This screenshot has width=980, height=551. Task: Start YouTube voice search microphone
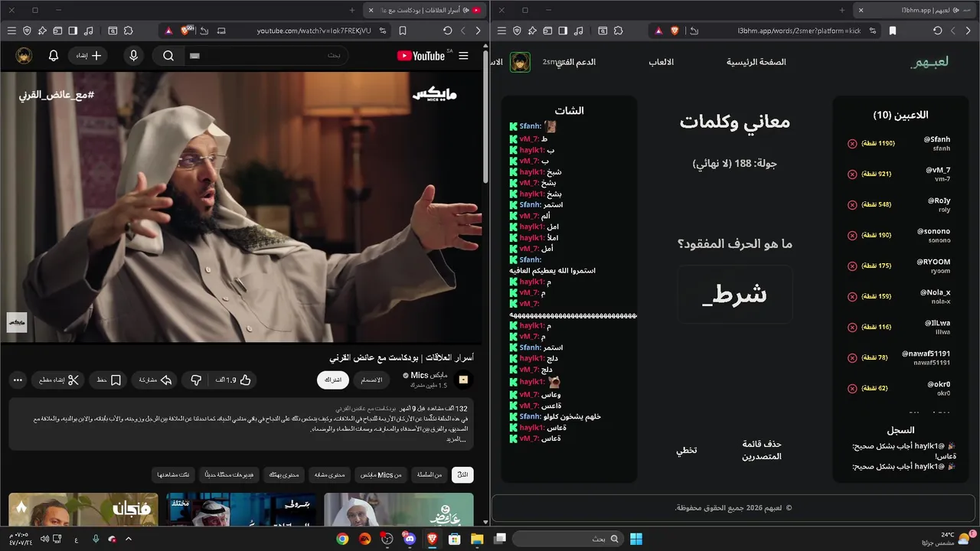134,56
